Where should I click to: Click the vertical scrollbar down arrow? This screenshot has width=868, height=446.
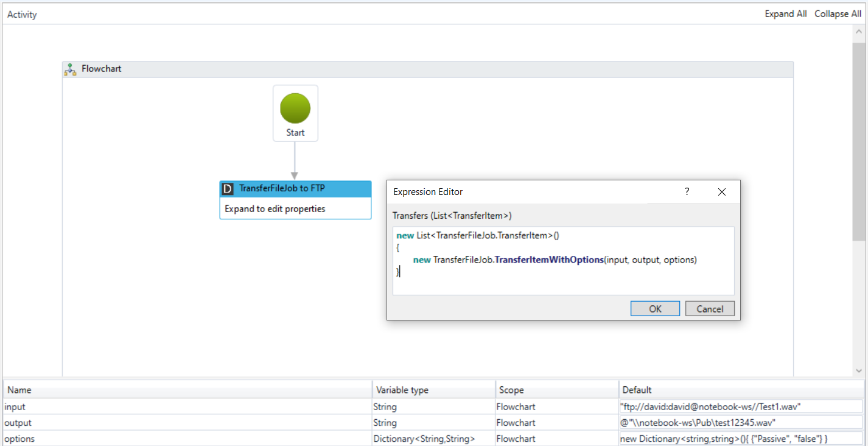click(859, 370)
